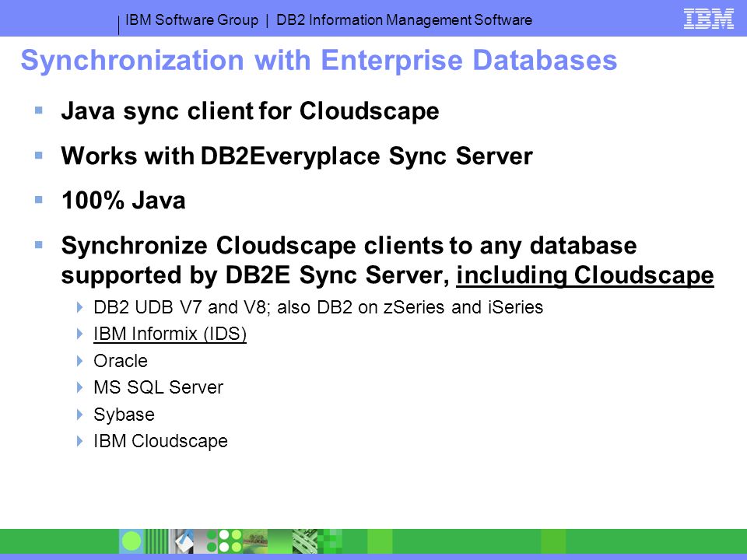Click the 'DB2 UDB V7 and V8' sub-bullet
Screen dimensions: 747x560
[x=318, y=307]
